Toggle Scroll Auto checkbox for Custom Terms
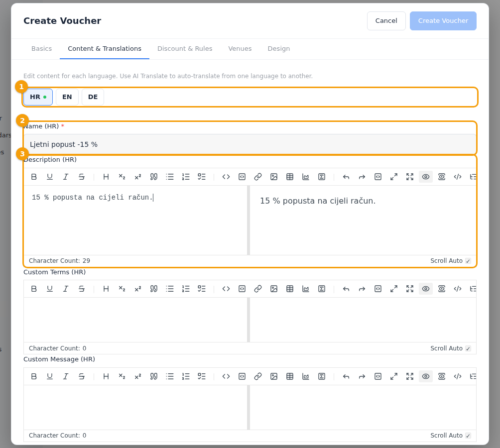 pos(468,348)
